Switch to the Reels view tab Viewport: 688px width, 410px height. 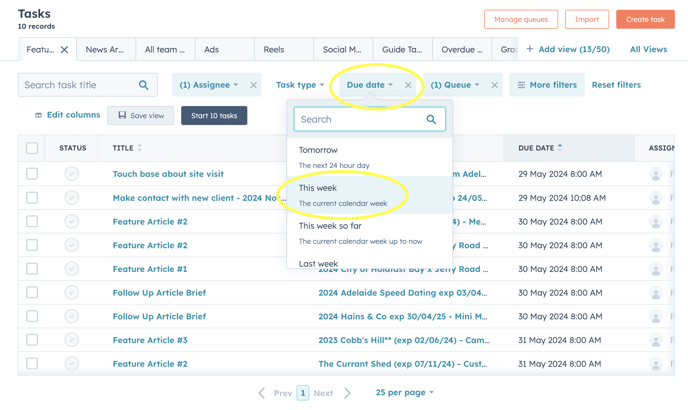273,49
